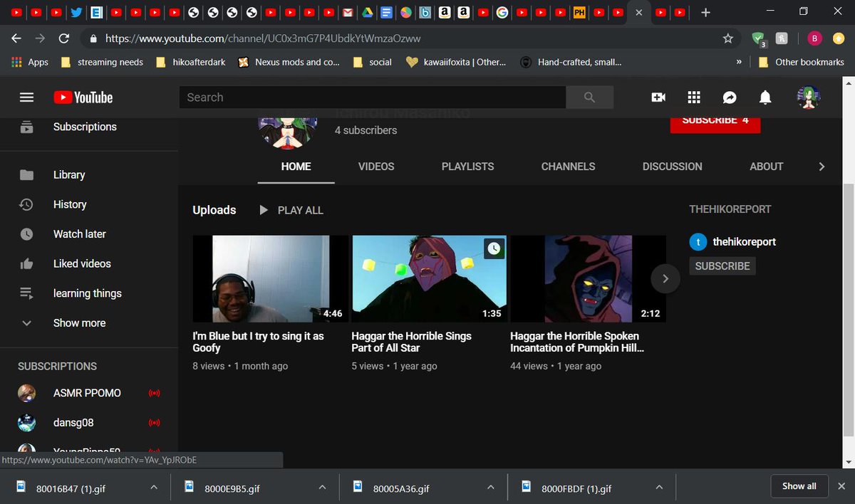Click the History clock icon in sidebar

pos(26,204)
